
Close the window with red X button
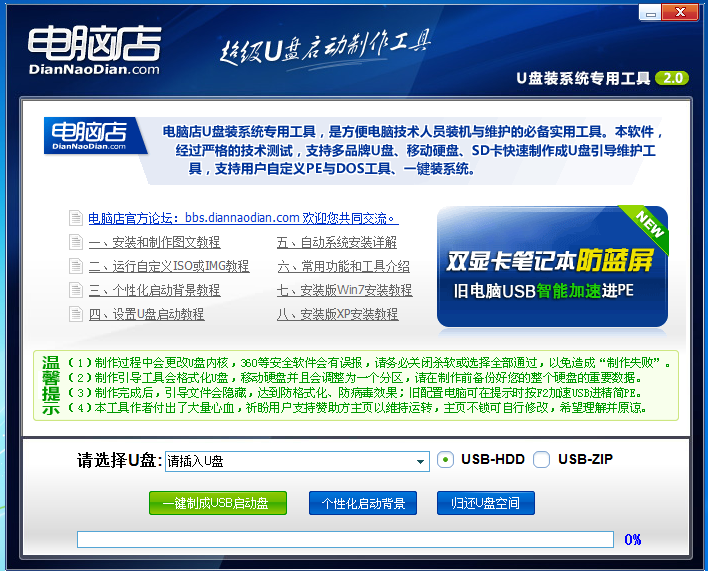point(680,13)
